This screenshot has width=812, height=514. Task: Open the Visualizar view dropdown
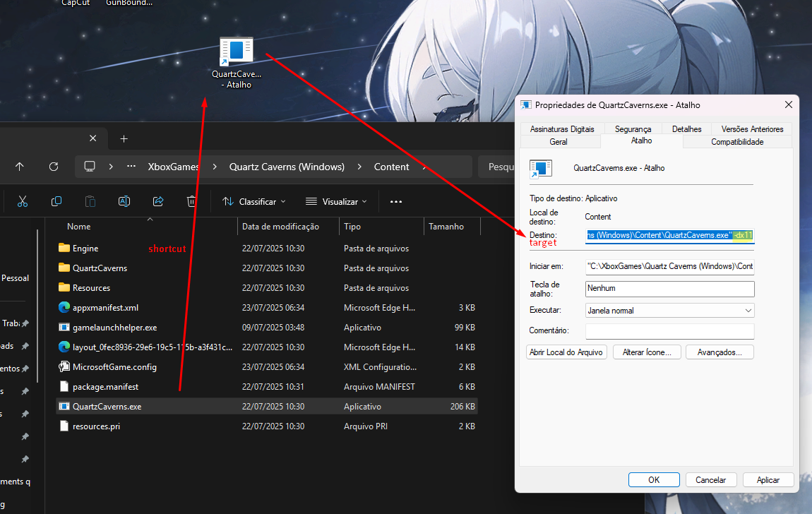pyautogui.click(x=336, y=201)
